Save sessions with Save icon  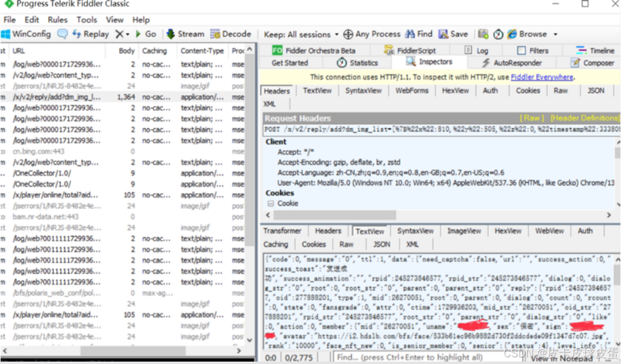pos(453,34)
